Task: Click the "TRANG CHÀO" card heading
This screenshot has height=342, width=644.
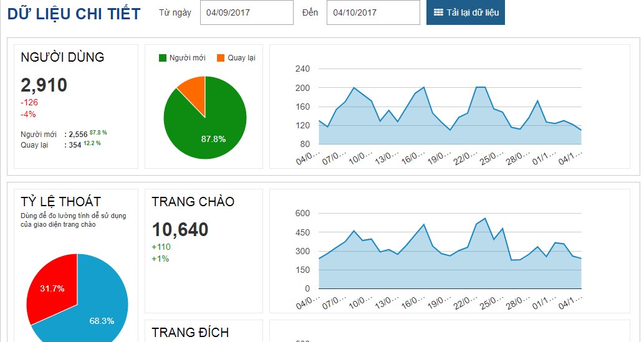Action: coord(193,202)
